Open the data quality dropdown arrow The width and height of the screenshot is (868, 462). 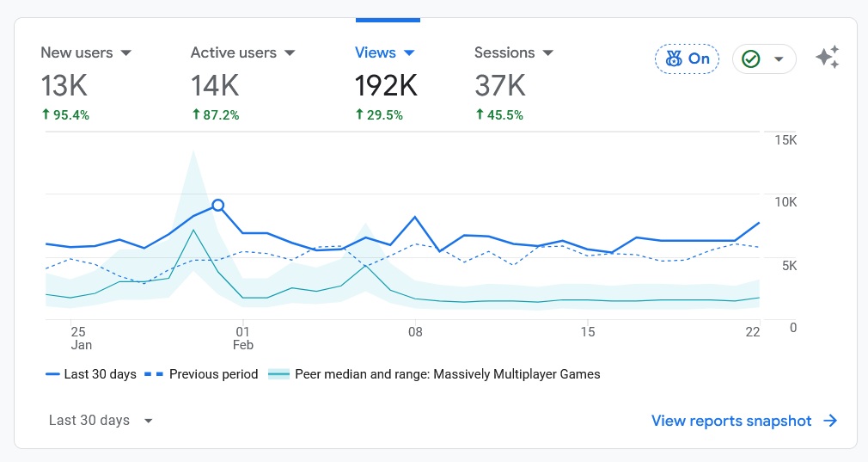click(x=779, y=59)
